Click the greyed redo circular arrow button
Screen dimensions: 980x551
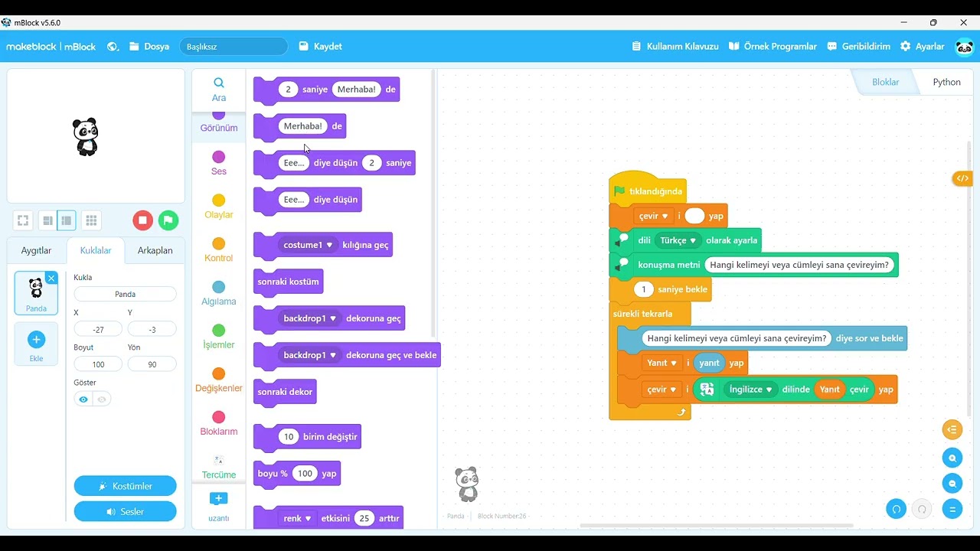point(922,509)
